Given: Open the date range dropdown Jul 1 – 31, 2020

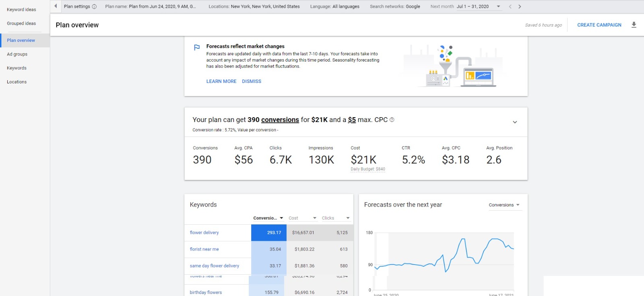Looking at the screenshot, I should pos(478,6).
